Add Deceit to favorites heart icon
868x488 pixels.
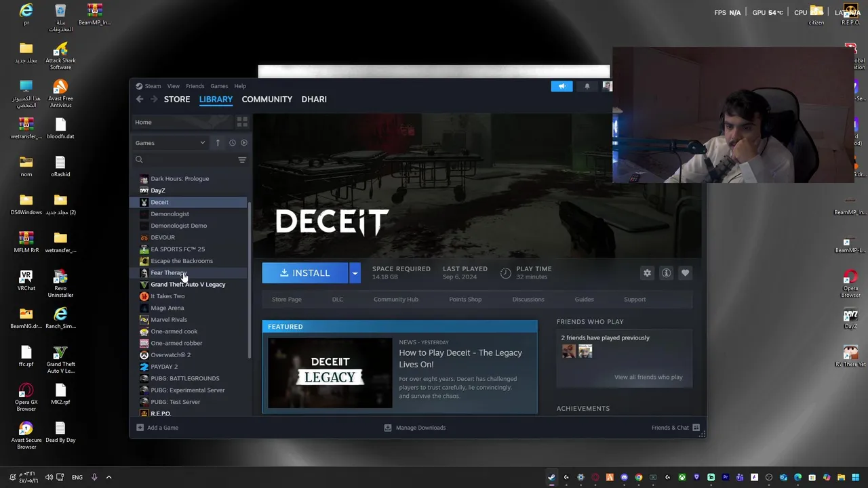coord(685,273)
